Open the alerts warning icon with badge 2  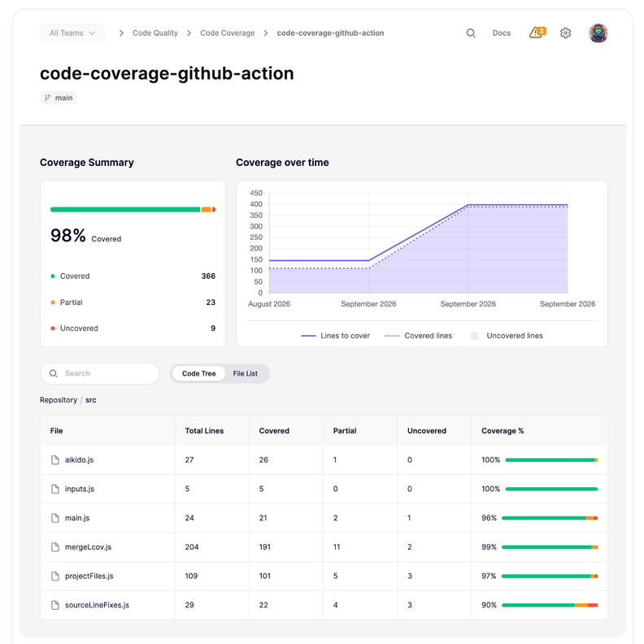pos(537,33)
